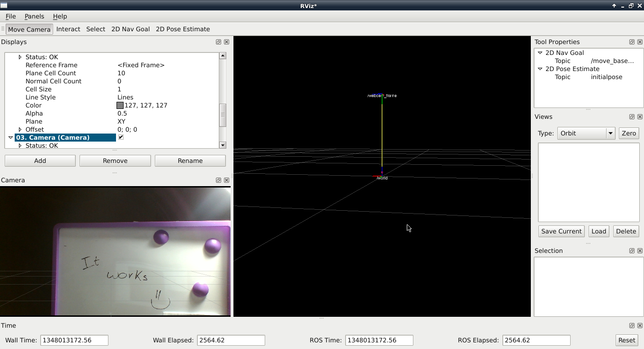Open the Panels menu
The image size is (644, 349).
34,17
